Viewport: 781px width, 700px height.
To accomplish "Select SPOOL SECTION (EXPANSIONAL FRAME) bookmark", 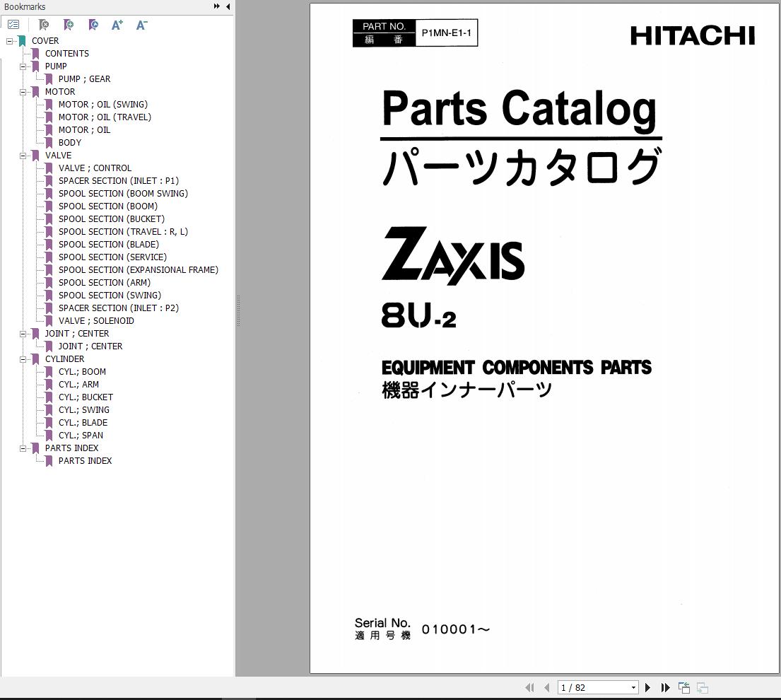I will 138,269.
